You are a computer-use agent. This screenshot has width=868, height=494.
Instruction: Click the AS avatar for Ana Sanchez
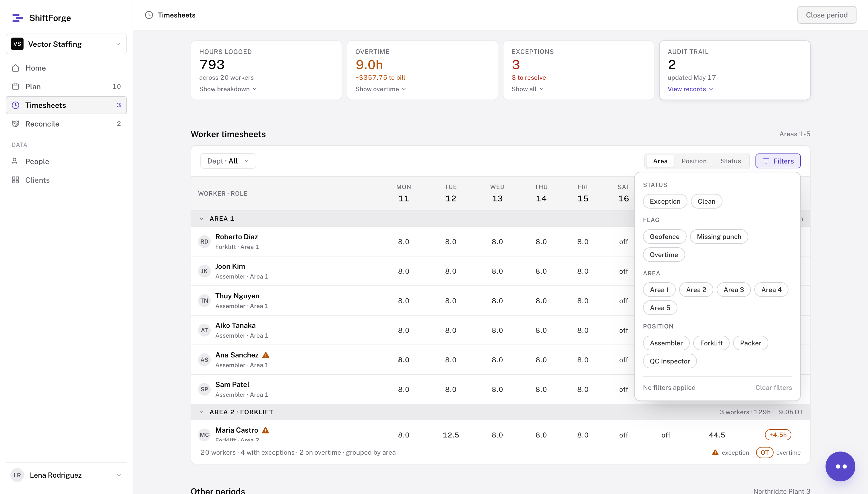204,360
